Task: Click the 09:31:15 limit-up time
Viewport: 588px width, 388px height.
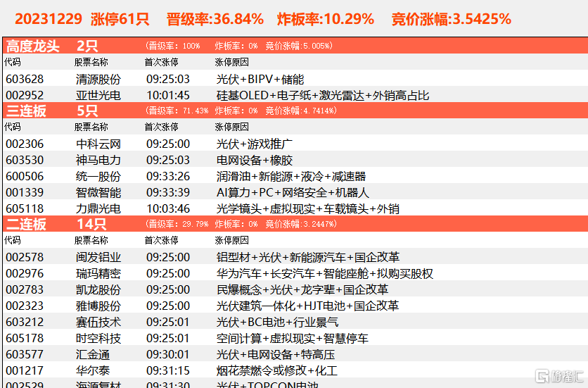Action: pyautogui.click(x=168, y=370)
